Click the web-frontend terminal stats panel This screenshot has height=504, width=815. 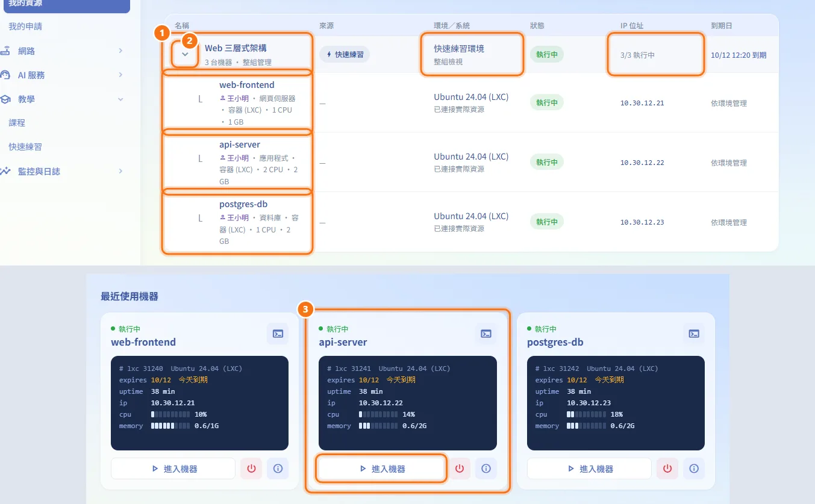(199, 403)
